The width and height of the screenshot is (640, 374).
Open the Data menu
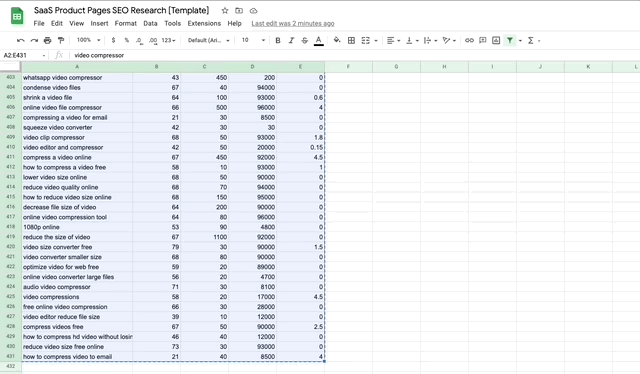(150, 23)
